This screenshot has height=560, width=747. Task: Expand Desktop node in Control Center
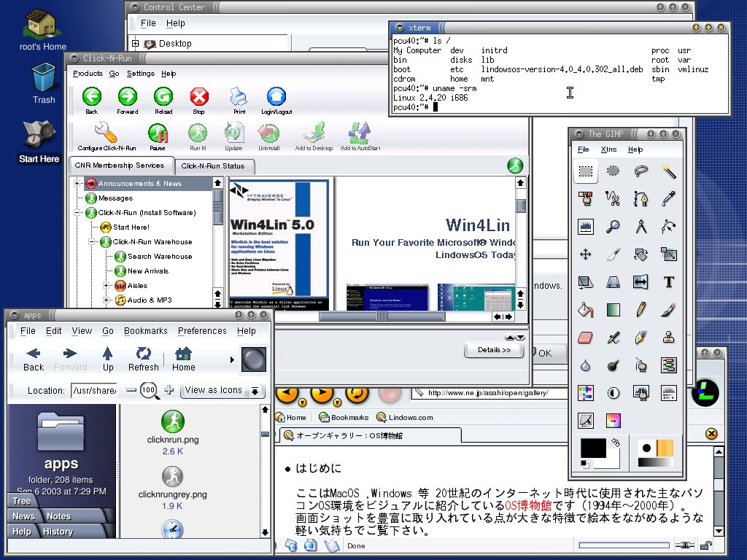(135, 43)
